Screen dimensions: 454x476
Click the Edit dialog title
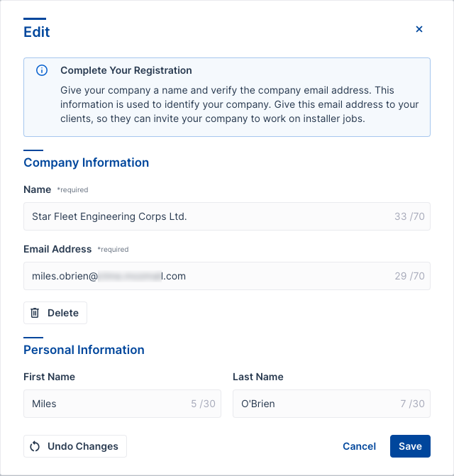(37, 32)
